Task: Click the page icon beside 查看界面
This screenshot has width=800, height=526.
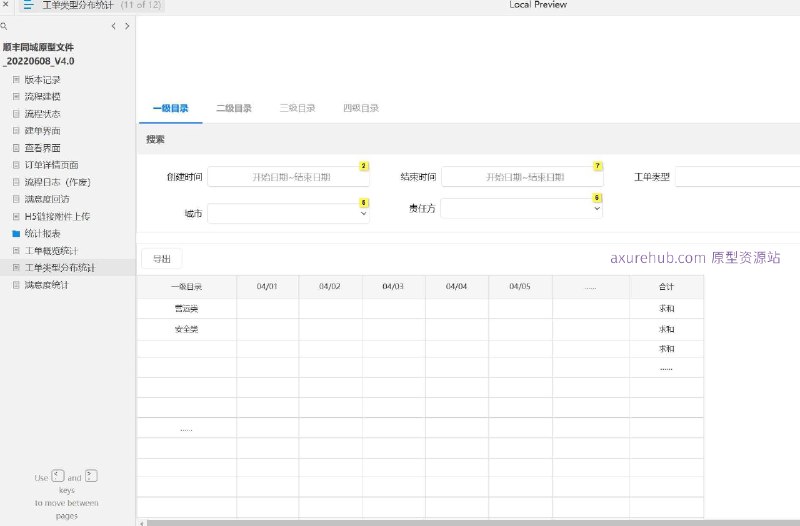Action: [16, 148]
